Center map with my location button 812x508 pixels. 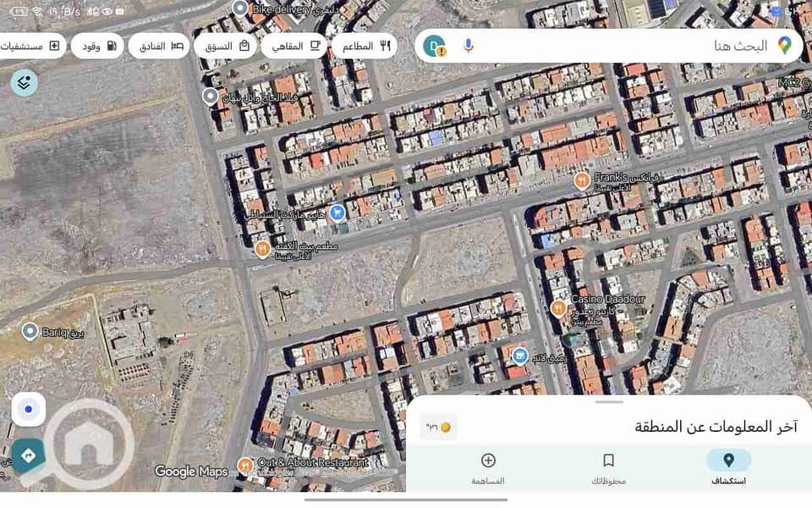click(x=29, y=410)
